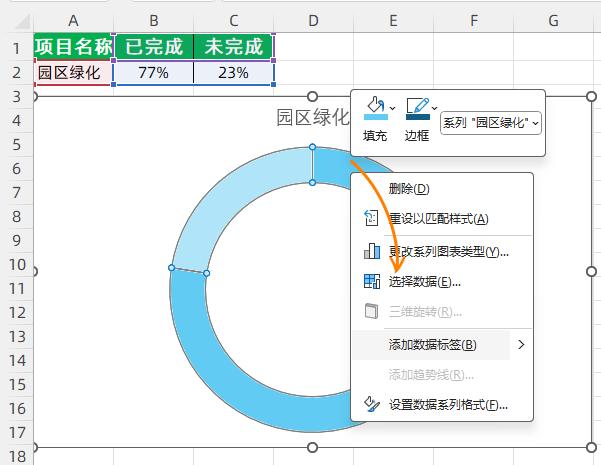
Task: Select 更改系列图表类型(Y)... menu entry
Action: point(448,251)
